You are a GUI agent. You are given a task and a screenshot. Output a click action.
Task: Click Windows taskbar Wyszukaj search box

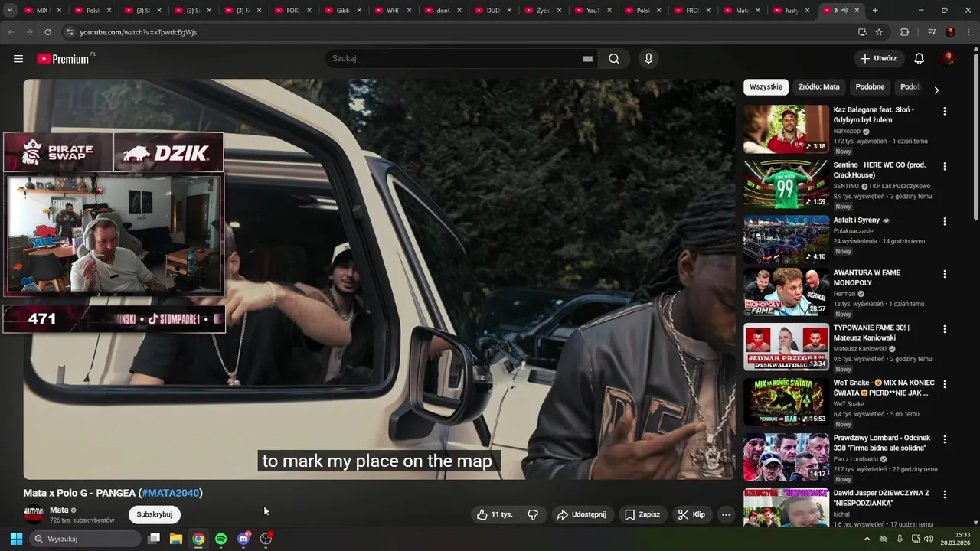[x=86, y=539]
